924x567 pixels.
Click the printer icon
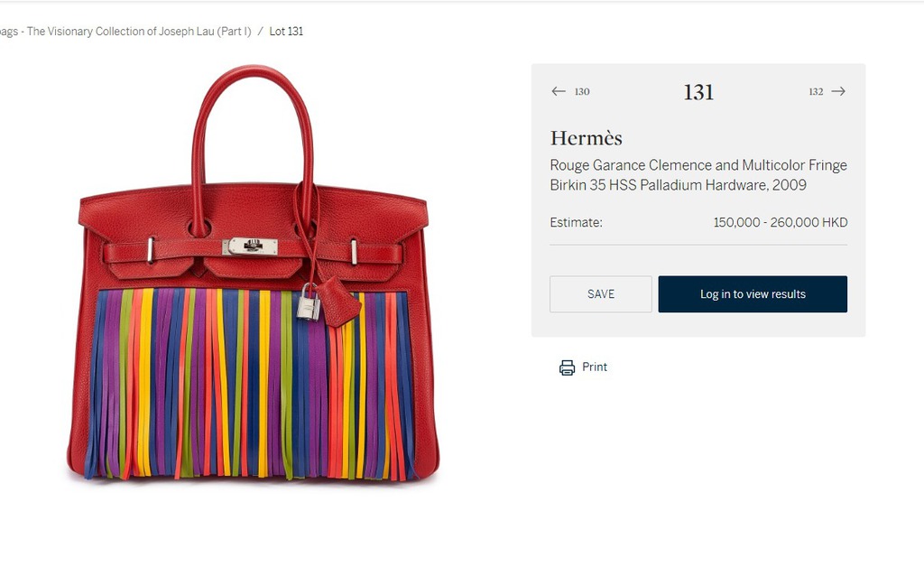point(567,367)
